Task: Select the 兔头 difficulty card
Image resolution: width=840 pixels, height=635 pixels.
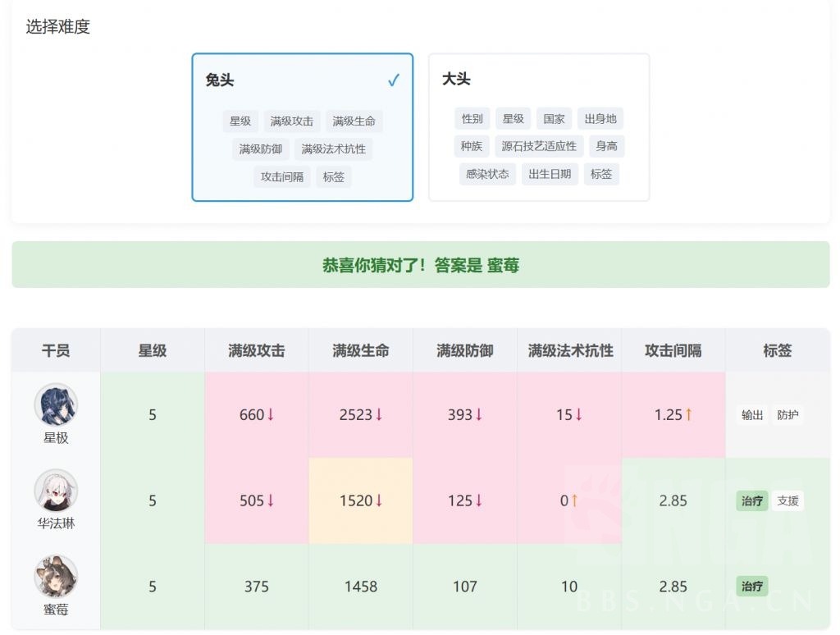Action: coord(302,127)
